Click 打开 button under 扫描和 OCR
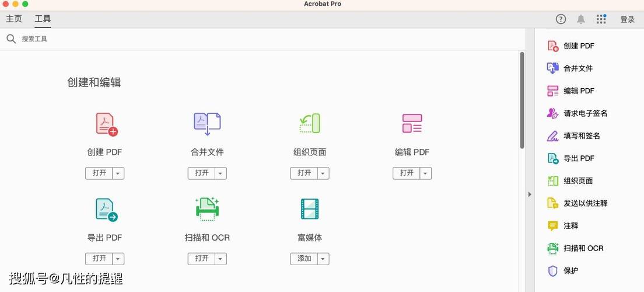The height and width of the screenshot is (292, 644). click(x=202, y=259)
